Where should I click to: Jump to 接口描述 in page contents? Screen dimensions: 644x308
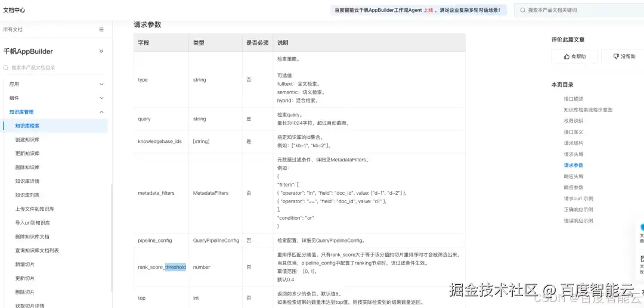click(x=574, y=99)
